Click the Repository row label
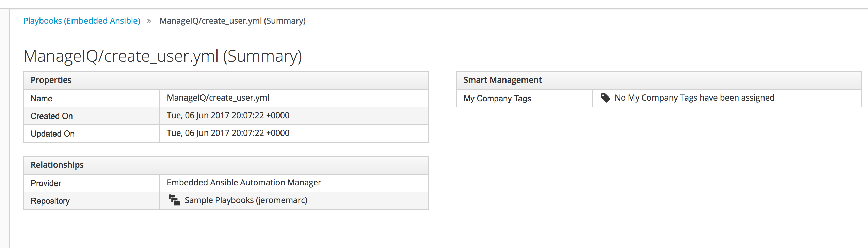The image size is (868, 248). point(50,201)
